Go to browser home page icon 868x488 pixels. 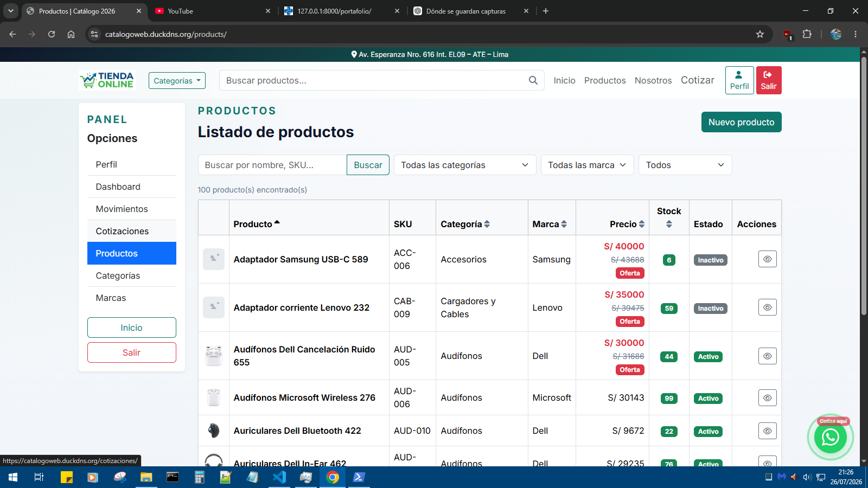point(71,34)
